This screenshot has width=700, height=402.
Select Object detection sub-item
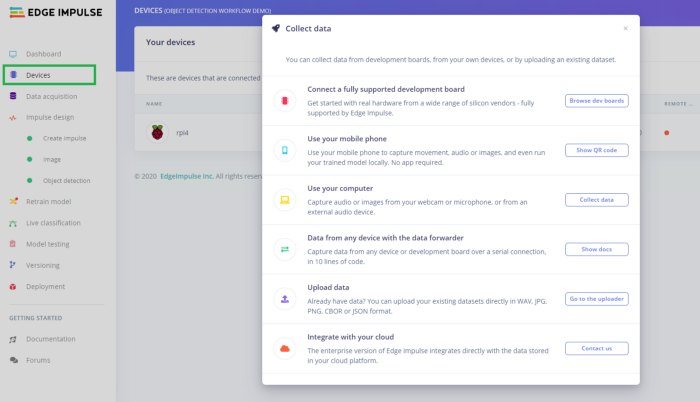[x=66, y=180]
